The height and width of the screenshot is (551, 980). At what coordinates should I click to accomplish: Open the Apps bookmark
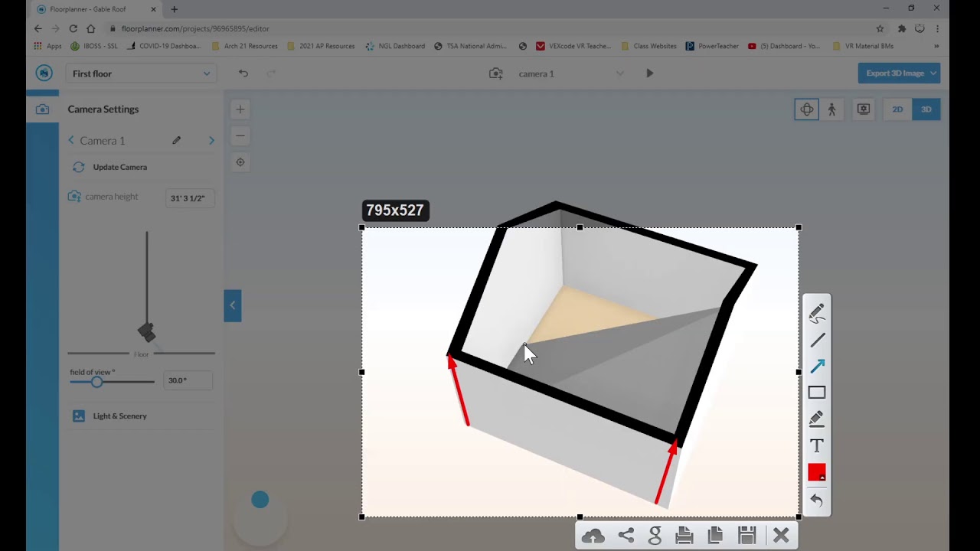[47, 46]
